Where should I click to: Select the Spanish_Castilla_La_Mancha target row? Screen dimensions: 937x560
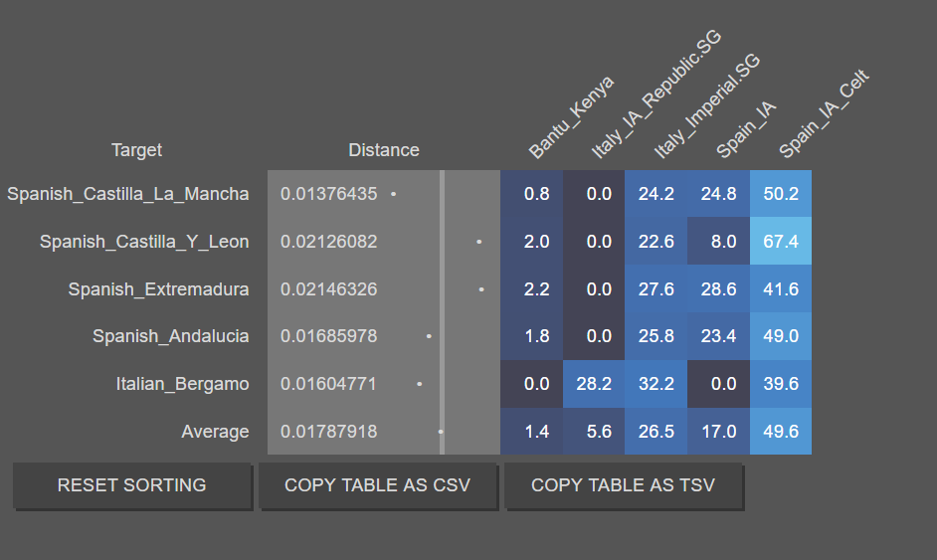click(128, 194)
